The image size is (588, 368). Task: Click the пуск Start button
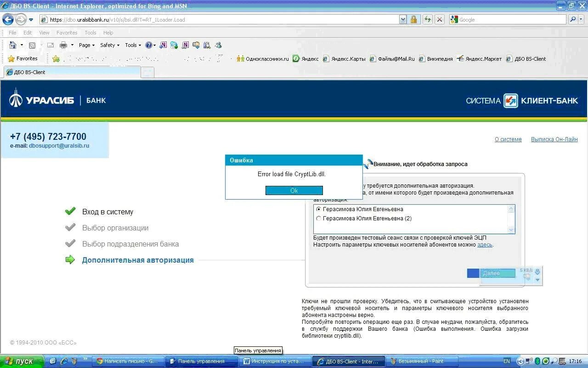(22, 361)
